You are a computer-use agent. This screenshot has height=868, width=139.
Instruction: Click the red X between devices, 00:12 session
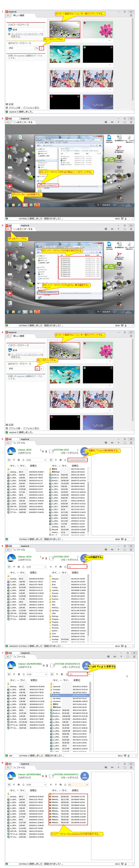point(44,665)
